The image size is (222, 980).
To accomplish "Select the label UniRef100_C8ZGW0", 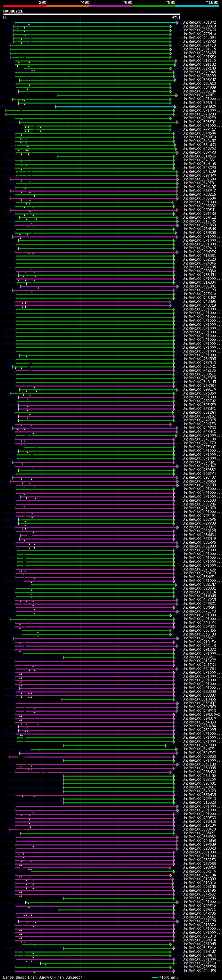I will 199,179.
